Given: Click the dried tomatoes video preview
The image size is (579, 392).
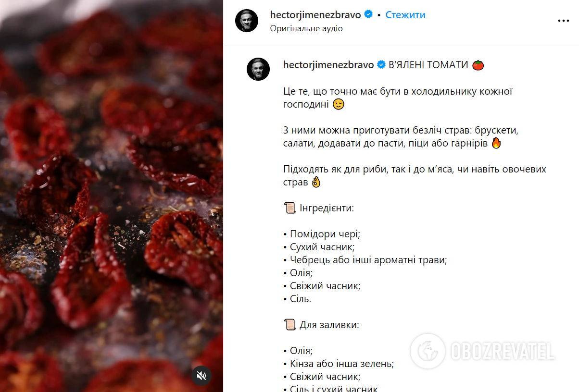Looking at the screenshot, I should coord(112,196).
